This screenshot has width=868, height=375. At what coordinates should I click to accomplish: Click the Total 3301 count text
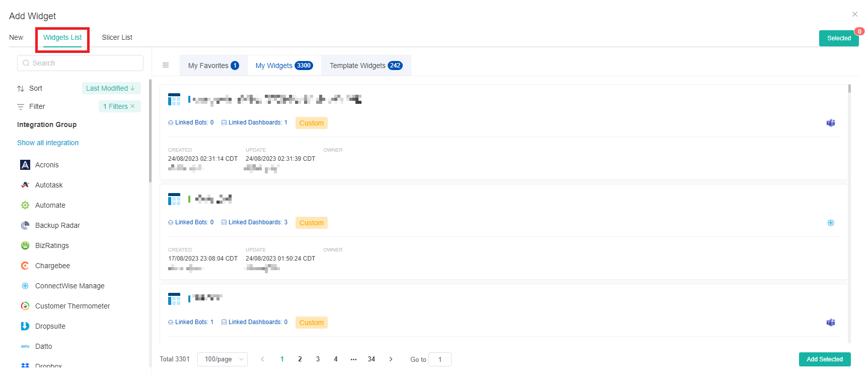coord(175,359)
